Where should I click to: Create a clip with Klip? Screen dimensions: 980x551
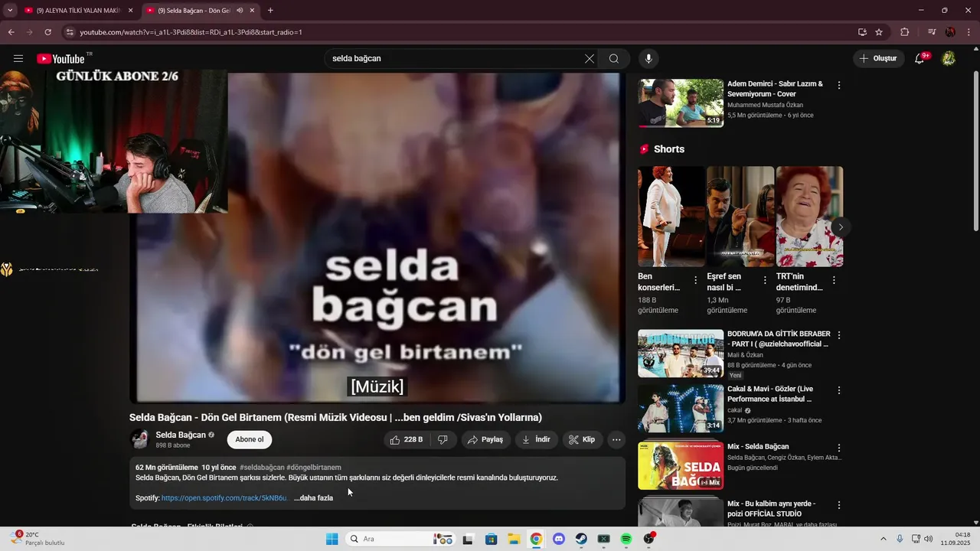(x=582, y=440)
